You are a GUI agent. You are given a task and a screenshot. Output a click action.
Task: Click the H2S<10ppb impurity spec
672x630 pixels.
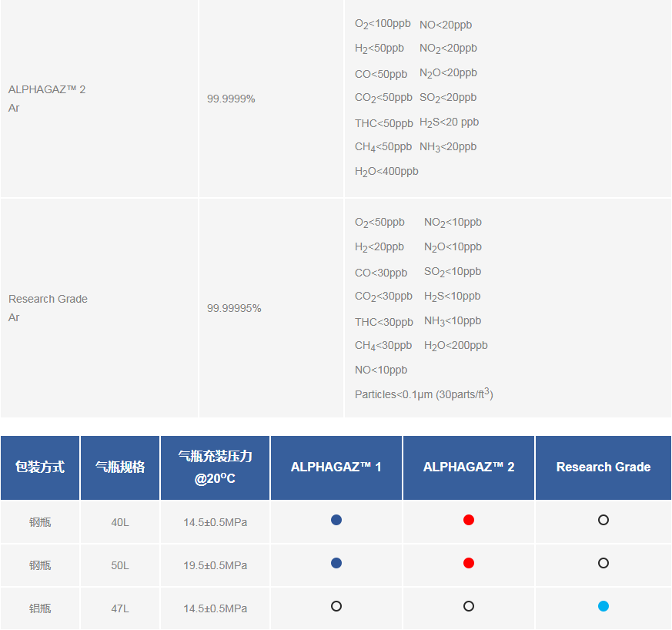click(452, 297)
